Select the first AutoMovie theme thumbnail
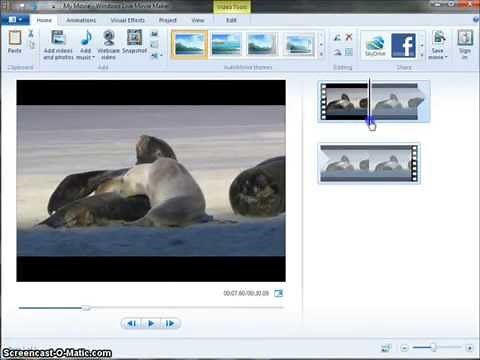Viewport: 480px width, 360px height. pyautogui.click(x=190, y=44)
